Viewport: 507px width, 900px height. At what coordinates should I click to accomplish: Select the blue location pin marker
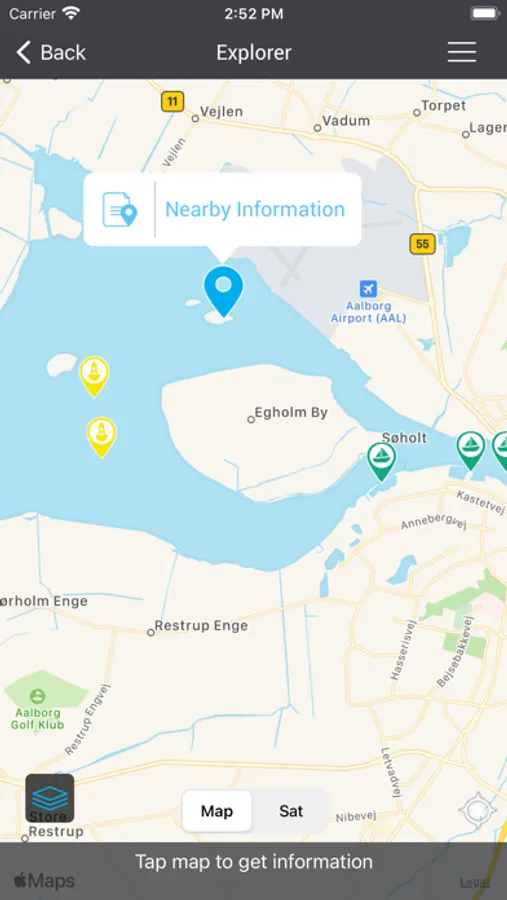[x=223, y=292]
